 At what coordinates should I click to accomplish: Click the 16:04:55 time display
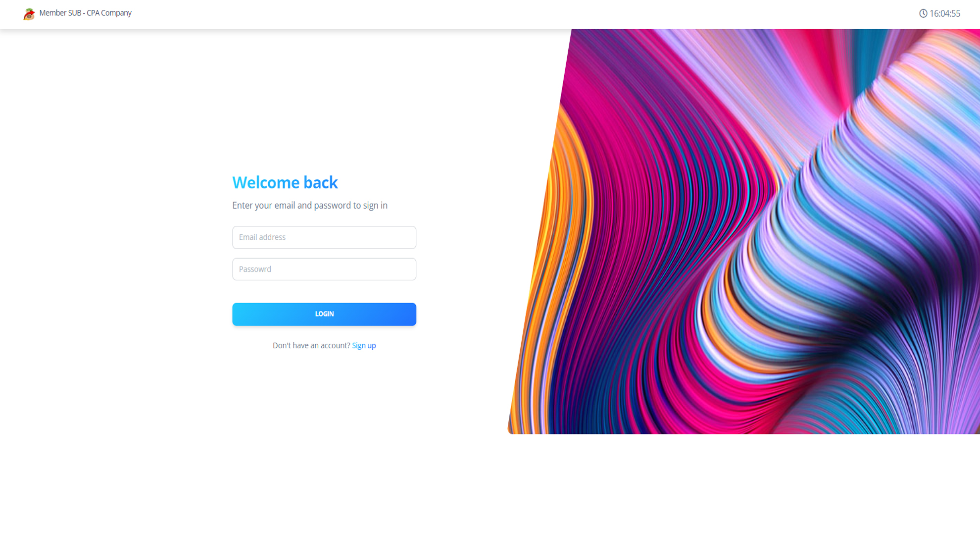tap(944, 13)
